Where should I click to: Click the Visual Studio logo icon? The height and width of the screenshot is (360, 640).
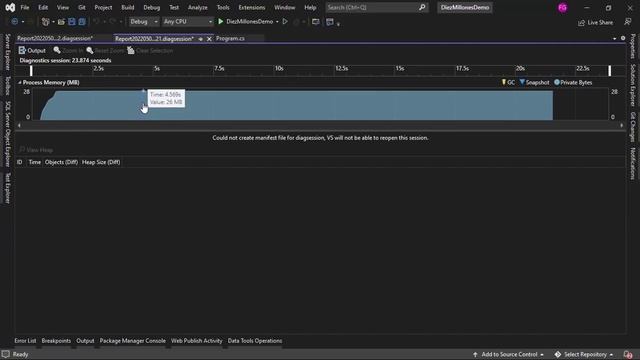[10, 7]
